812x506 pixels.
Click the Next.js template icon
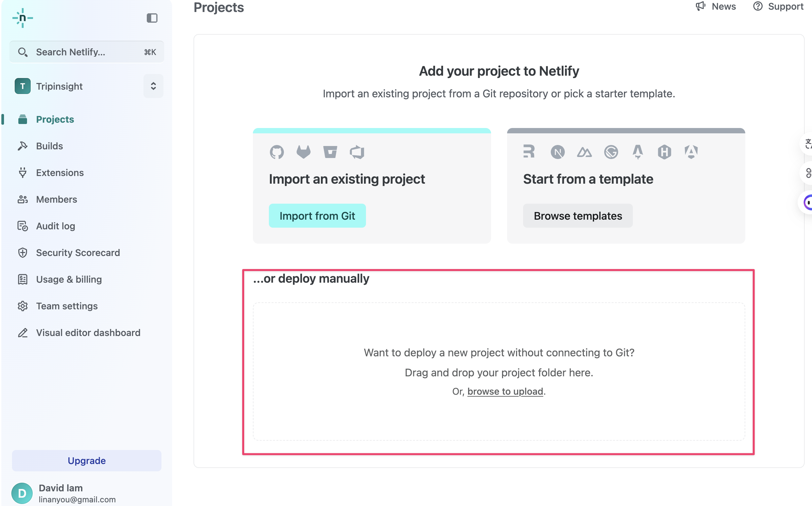(557, 152)
